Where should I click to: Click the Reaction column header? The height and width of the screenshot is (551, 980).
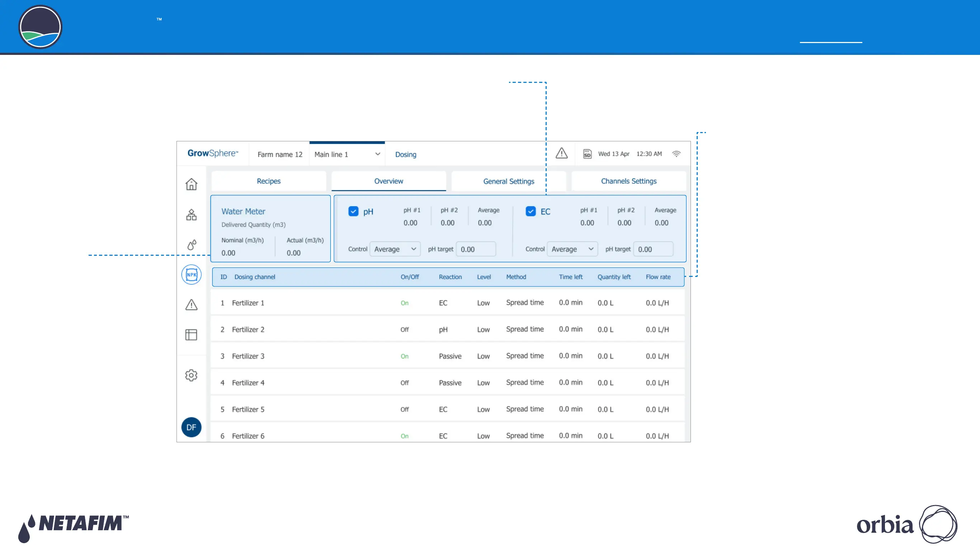pos(451,277)
